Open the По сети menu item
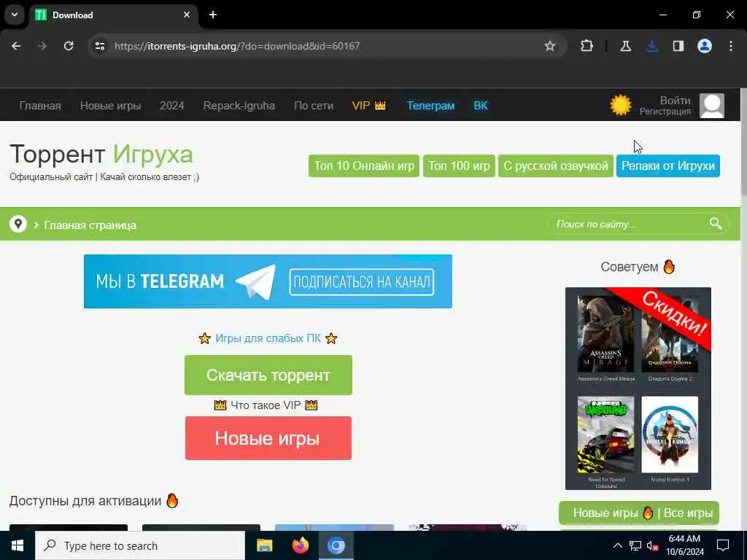The image size is (747, 560). pos(314,106)
